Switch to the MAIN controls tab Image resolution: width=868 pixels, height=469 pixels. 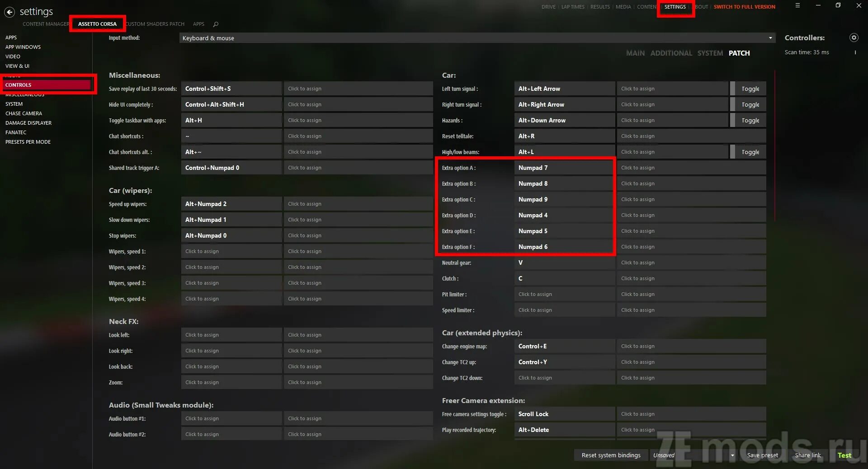[635, 53]
